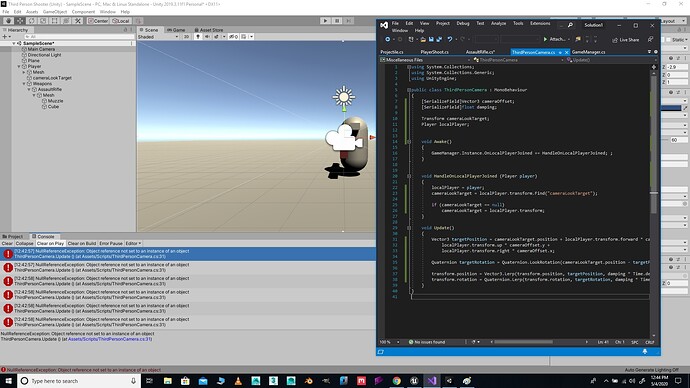Open the Editor dropdown in Console

coord(133,243)
